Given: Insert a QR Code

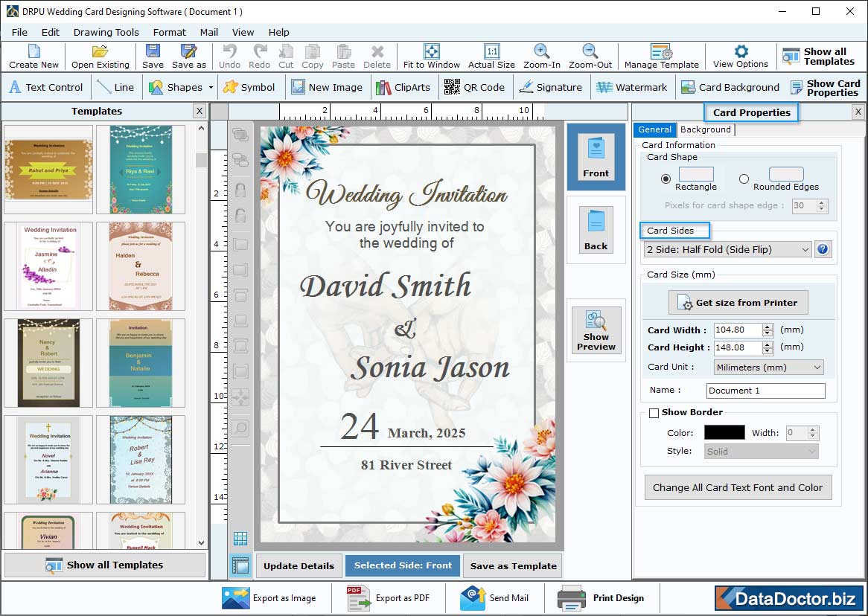Looking at the screenshot, I should pos(474,87).
